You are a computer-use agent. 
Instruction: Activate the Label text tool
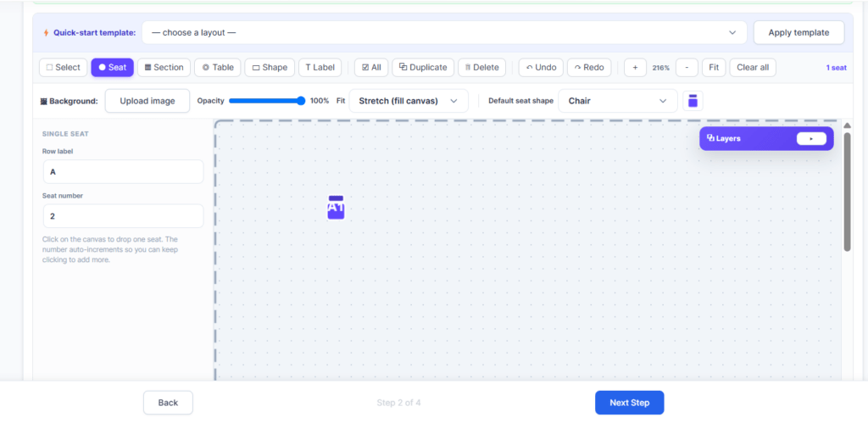click(x=320, y=68)
